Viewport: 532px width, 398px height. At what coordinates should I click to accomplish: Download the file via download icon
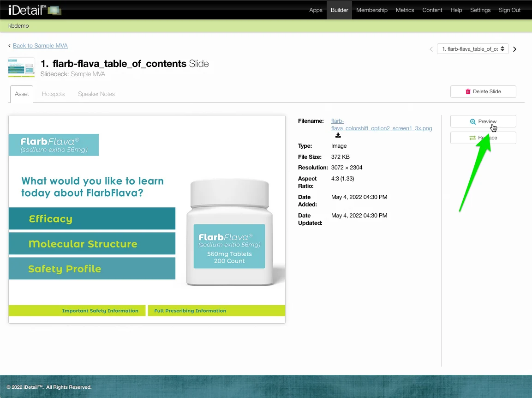tap(338, 135)
